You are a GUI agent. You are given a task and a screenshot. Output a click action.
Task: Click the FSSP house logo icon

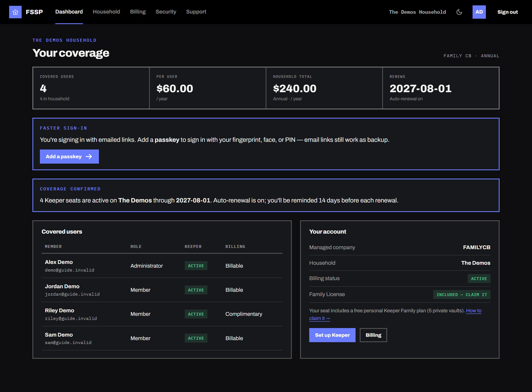[15, 12]
